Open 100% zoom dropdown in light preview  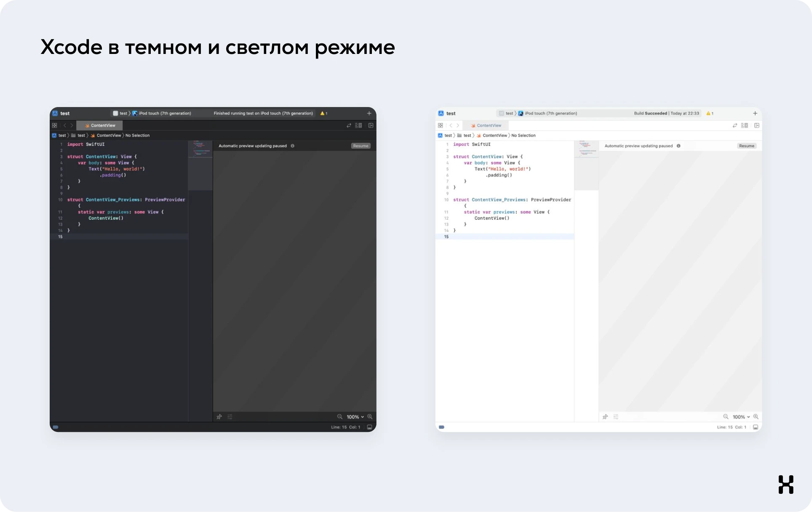(741, 417)
